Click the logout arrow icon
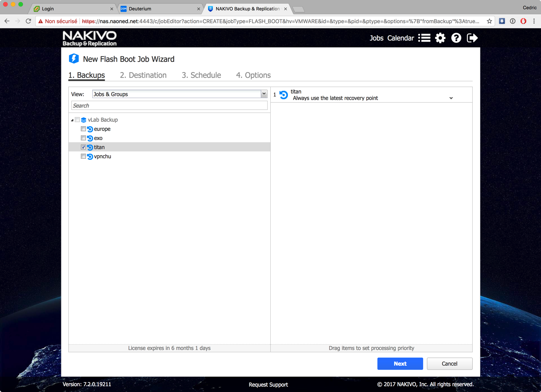The image size is (541, 392). [x=472, y=38]
